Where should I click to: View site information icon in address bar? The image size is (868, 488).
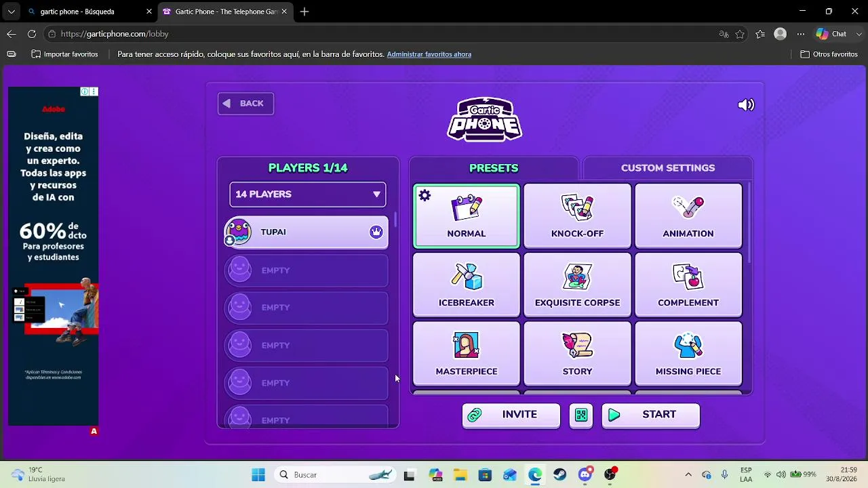pyautogui.click(x=52, y=34)
